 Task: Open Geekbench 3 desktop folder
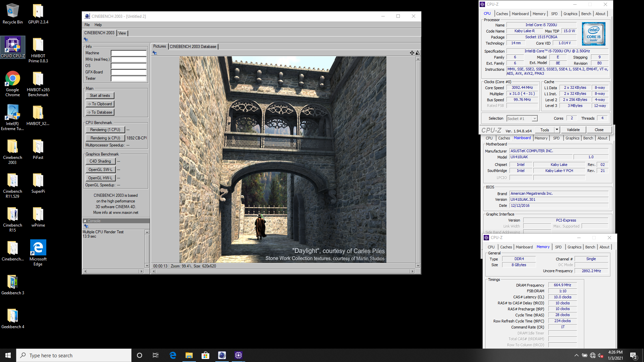pyautogui.click(x=13, y=285)
